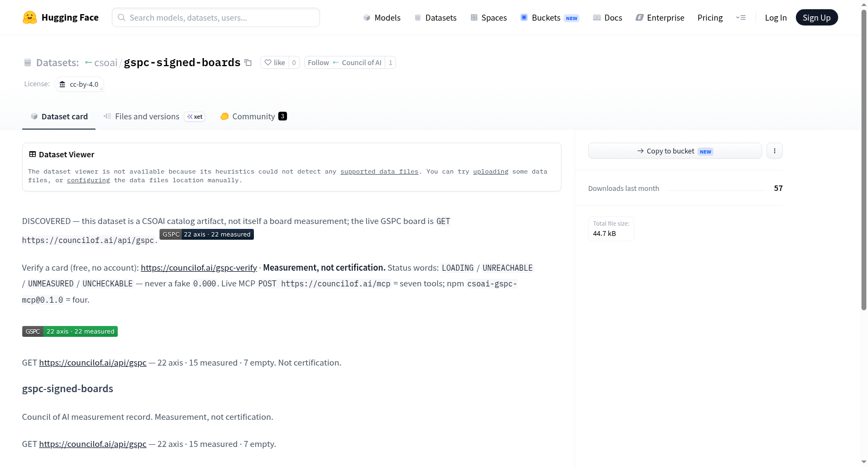Click the Docs book icon
868x467 pixels.
[597, 17]
